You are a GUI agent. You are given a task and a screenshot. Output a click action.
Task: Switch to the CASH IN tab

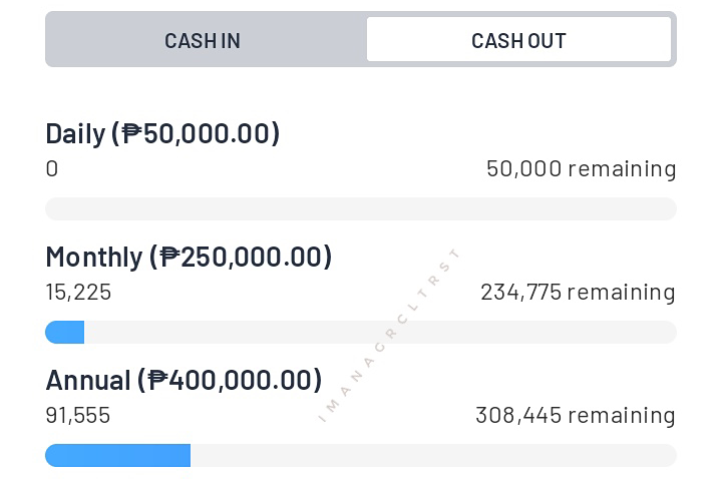click(202, 40)
